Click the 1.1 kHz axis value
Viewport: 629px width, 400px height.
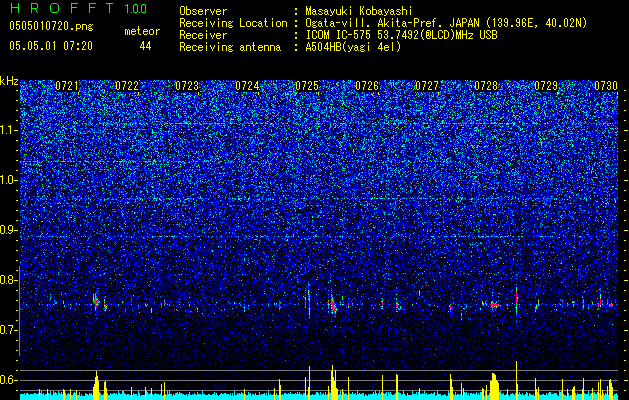coord(9,130)
